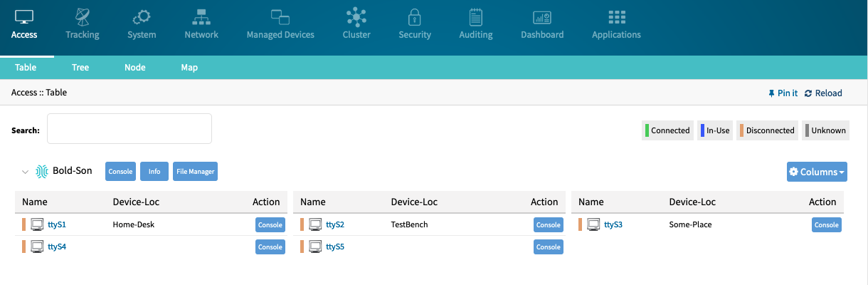Screen dimensions: 868x285
Task: Open the Dashboard icon
Action: point(542,17)
